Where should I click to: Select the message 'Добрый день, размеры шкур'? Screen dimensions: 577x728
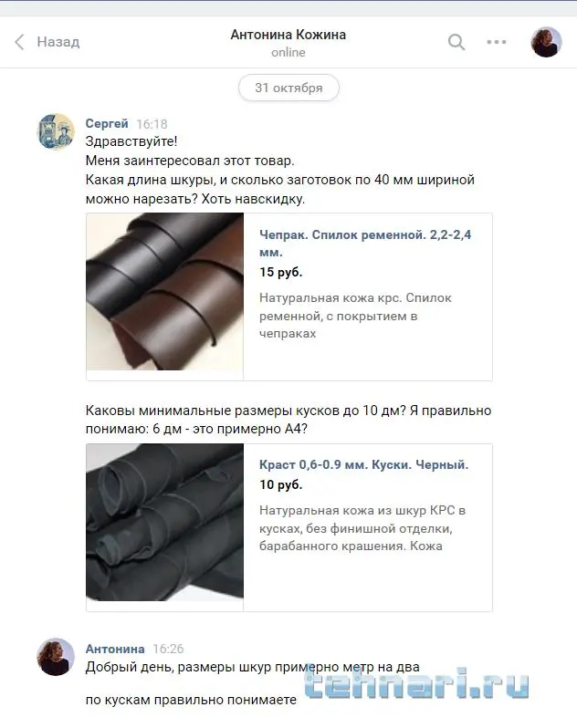pos(252,667)
